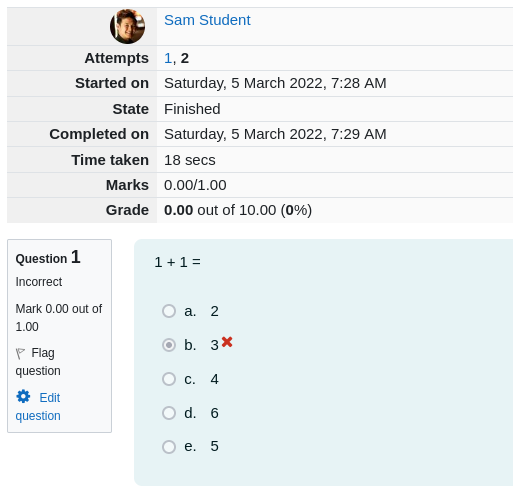Open attempt 1 link

click(168, 58)
